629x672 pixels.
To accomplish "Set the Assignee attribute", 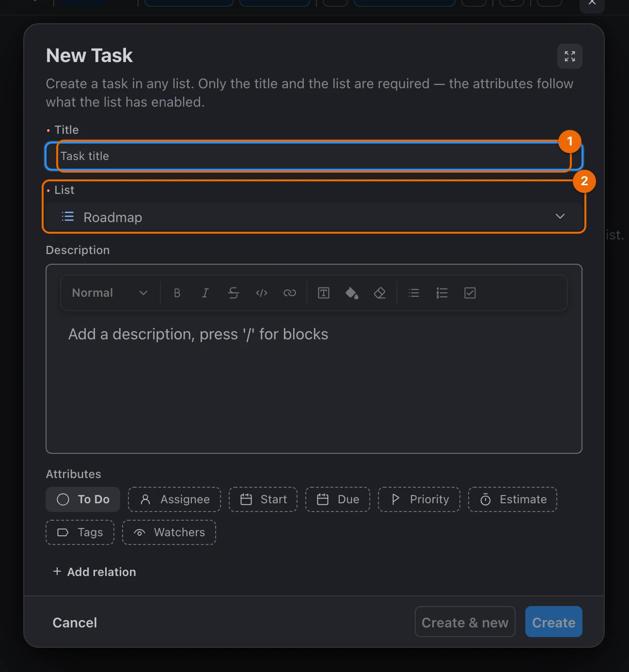I will 174,499.
